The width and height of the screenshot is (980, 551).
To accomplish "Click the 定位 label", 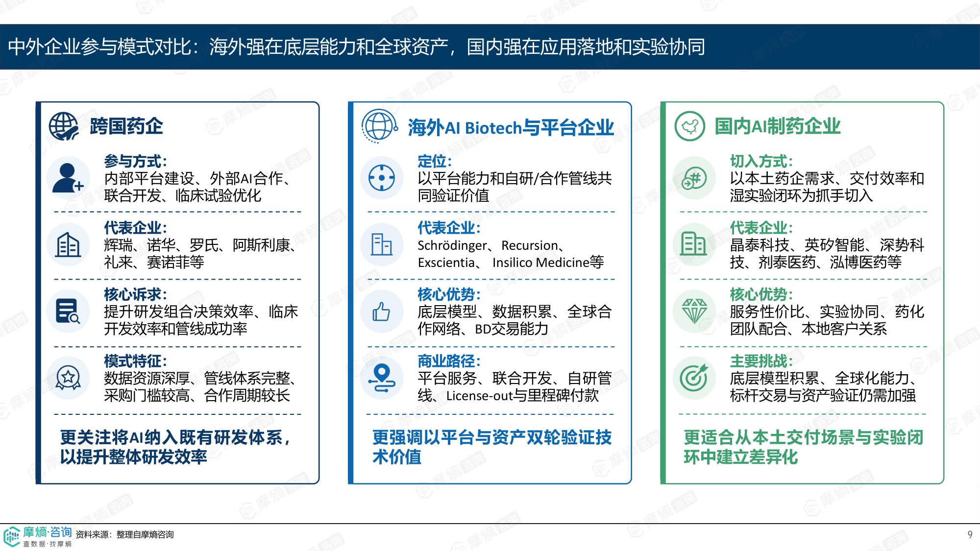I will coord(435,161).
